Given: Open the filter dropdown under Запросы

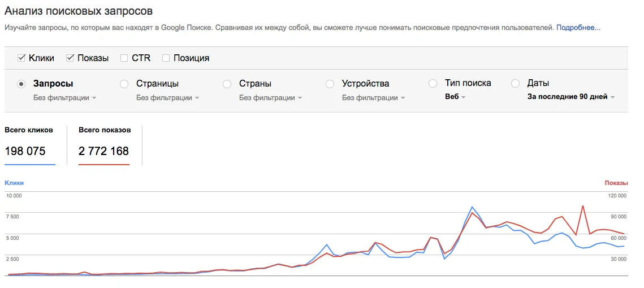Looking at the screenshot, I should click(x=64, y=97).
